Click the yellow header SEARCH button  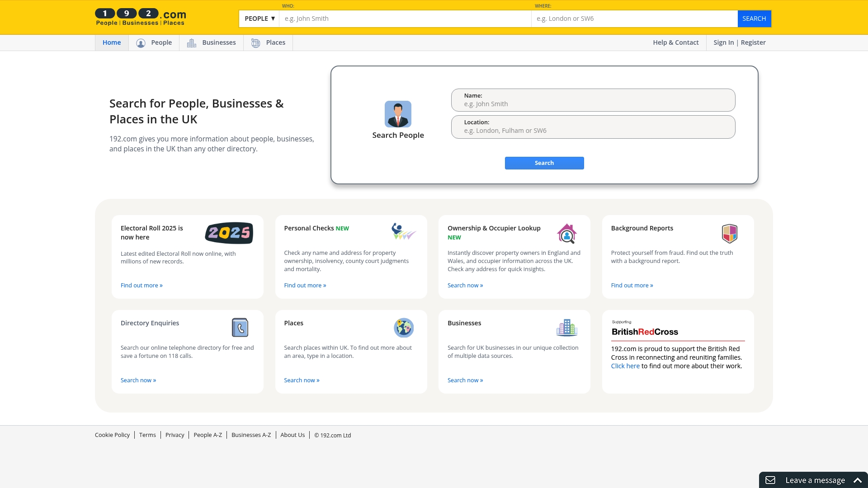pyautogui.click(x=754, y=19)
